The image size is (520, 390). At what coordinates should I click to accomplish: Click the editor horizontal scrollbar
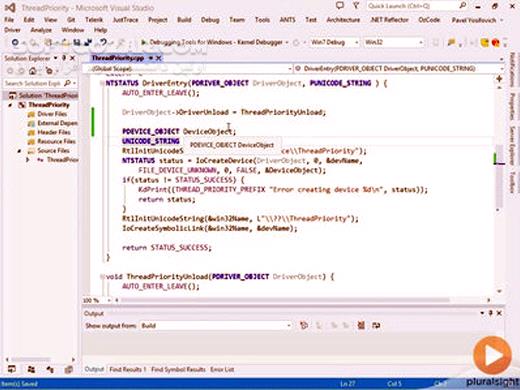pos(285,300)
